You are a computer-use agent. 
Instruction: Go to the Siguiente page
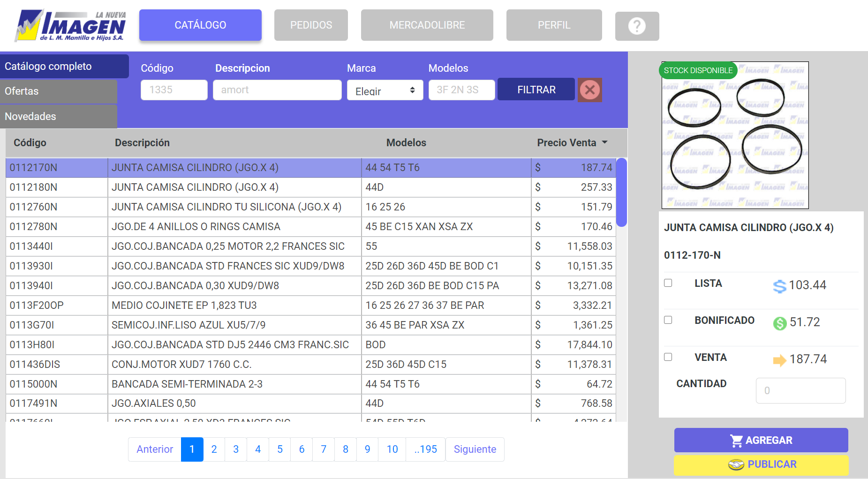[475, 449]
